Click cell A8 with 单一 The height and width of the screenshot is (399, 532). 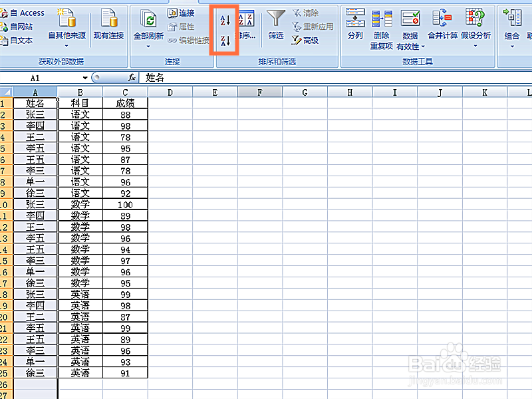(x=35, y=182)
